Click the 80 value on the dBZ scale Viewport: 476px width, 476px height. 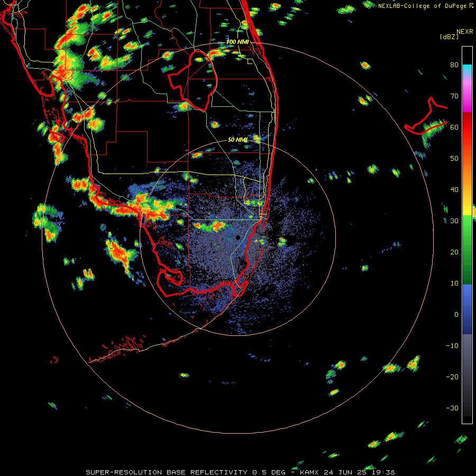(454, 65)
